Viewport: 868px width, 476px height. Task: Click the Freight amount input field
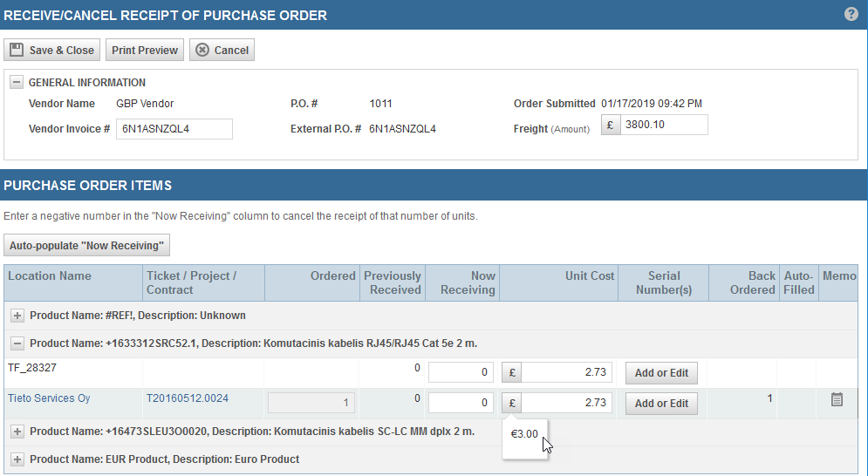point(664,126)
